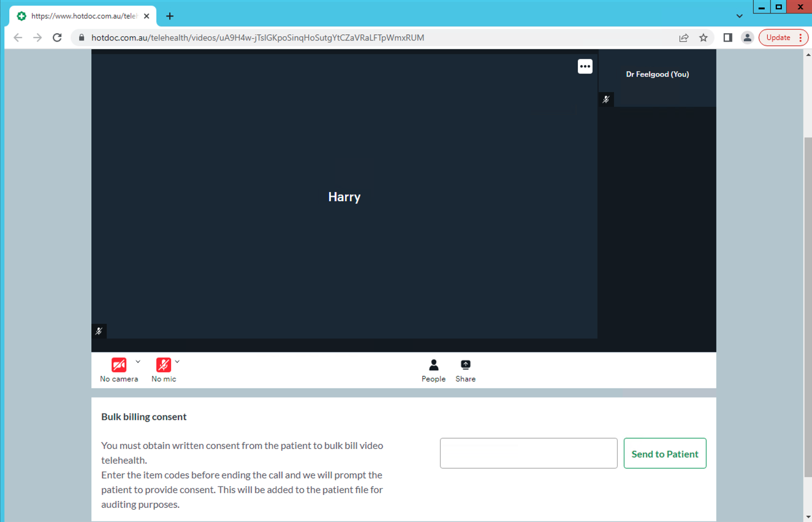
Task: Expand the camera selection dropdown
Action: (x=138, y=361)
